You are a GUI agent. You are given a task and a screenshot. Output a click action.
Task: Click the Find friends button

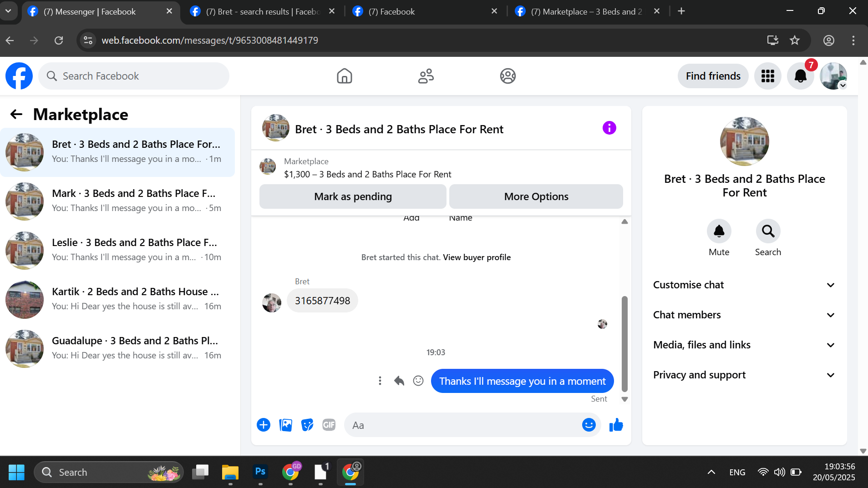(713, 76)
